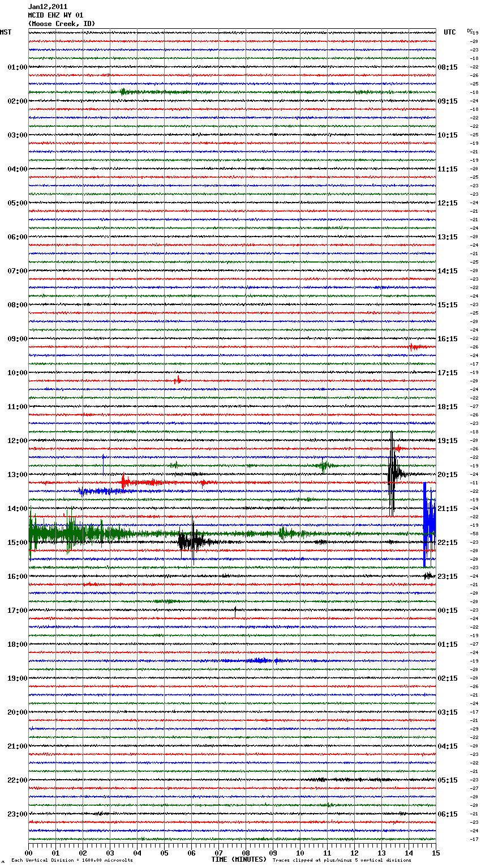Image resolution: width=481 pixels, height=868 pixels.
Task: Click the "DC" offset column header
Action: coord(470,31)
